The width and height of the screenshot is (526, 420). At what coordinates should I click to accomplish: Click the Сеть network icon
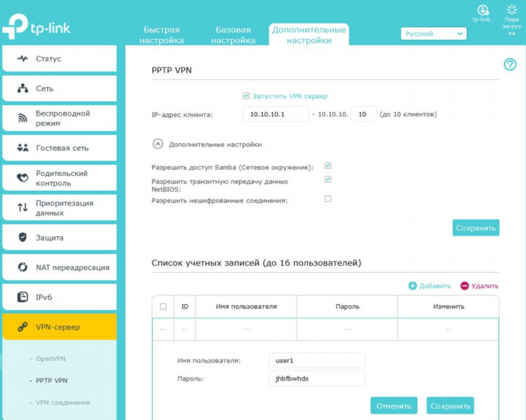[x=22, y=88]
